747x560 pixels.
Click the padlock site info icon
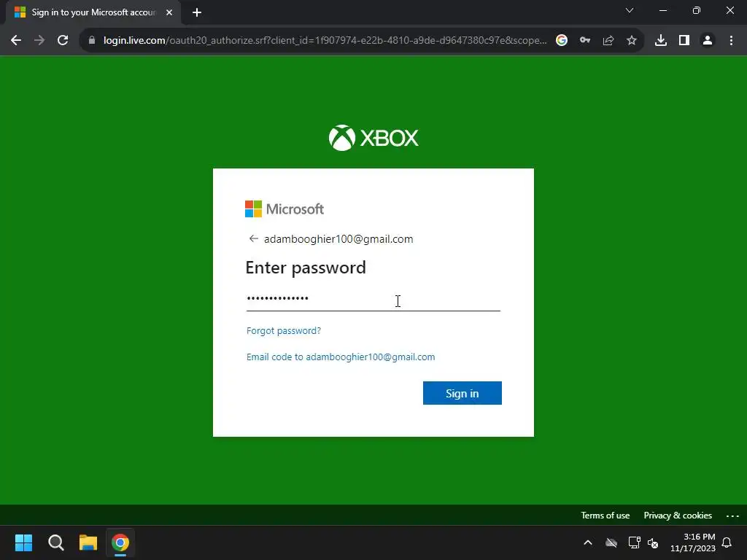tap(92, 41)
